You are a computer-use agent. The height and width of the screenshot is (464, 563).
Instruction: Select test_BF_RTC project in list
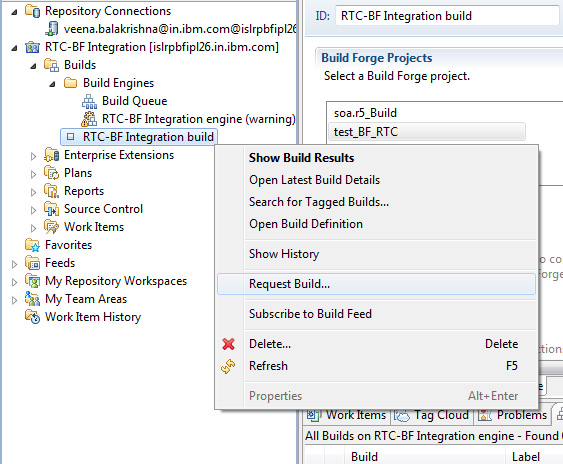click(427, 132)
